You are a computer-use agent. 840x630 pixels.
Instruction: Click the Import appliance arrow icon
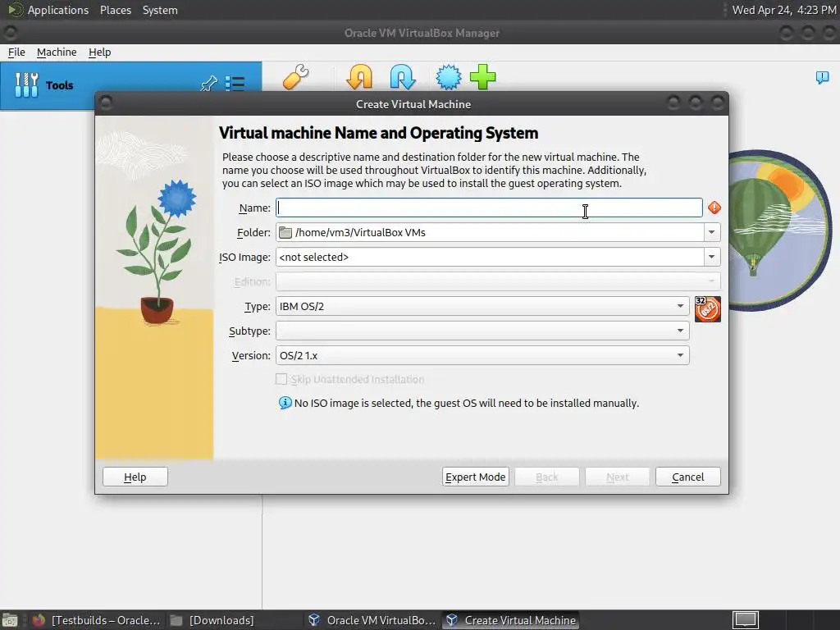[359, 76]
